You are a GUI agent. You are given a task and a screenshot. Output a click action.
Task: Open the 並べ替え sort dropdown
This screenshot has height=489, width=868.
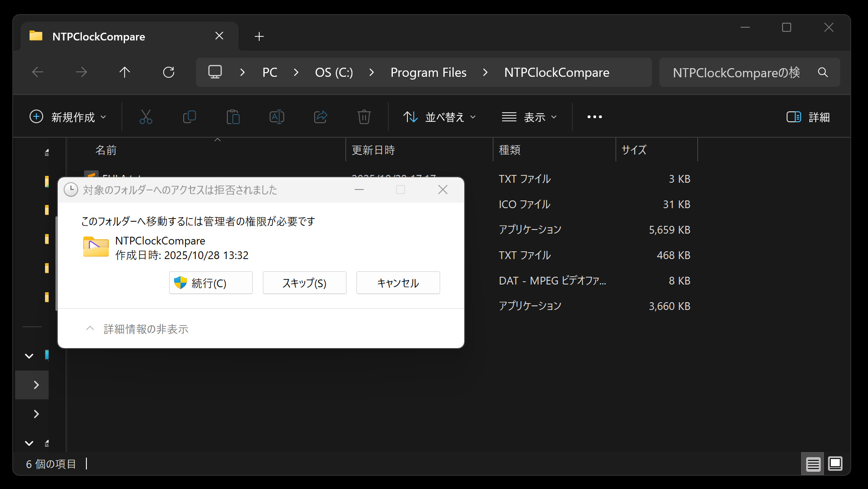pyautogui.click(x=439, y=117)
